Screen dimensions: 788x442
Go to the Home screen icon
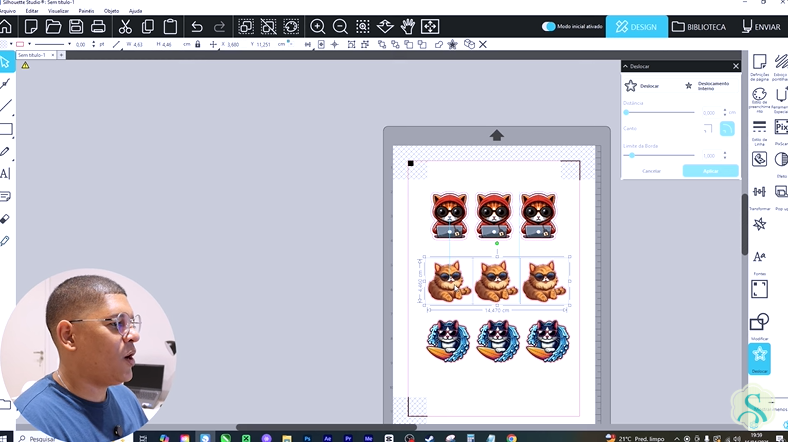click(x=5, y=26)
